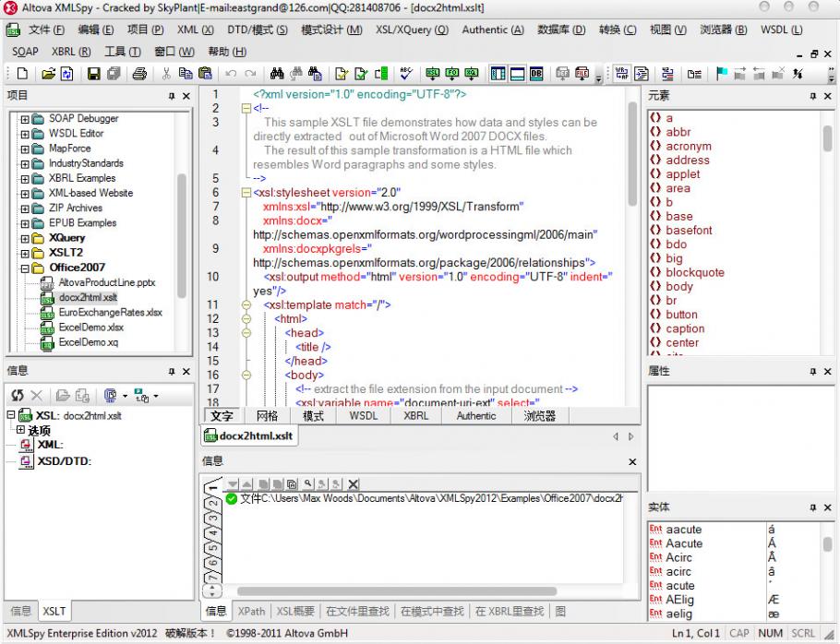The height and width of the screenshot is (644, 840).
Task: Select the blockquote element in list
Action: [x=694, y=272]
